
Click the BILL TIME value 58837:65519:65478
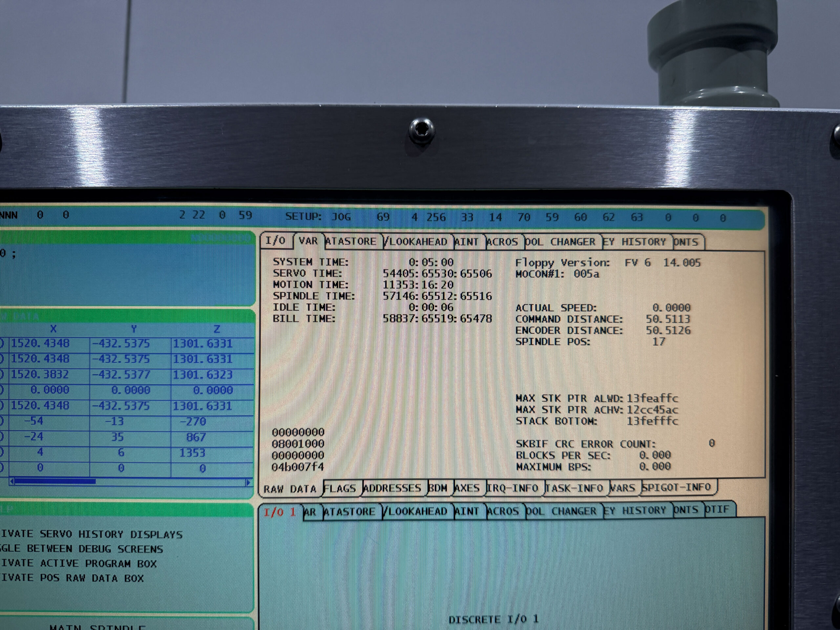(x=437, y=318)
